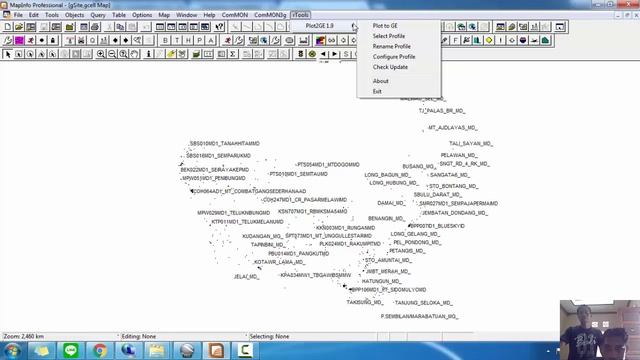The height and width of the screenshot is (360, 640).
Task: Click the BPP007ID1_BLUESKYID map label
Action: pos(437,226)
